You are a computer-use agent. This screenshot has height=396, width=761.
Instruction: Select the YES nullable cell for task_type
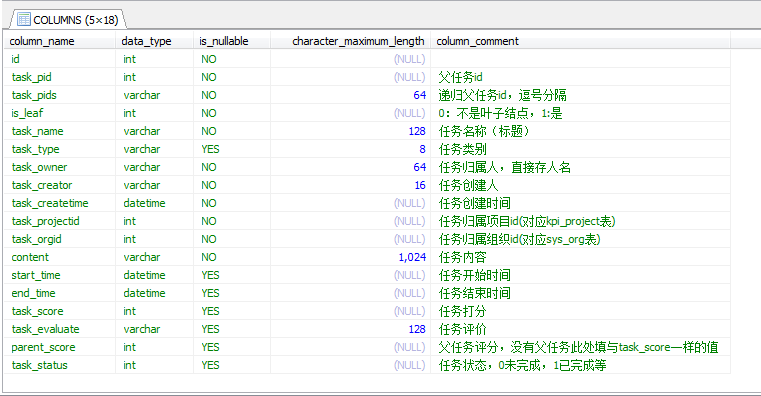coord(232,149)
